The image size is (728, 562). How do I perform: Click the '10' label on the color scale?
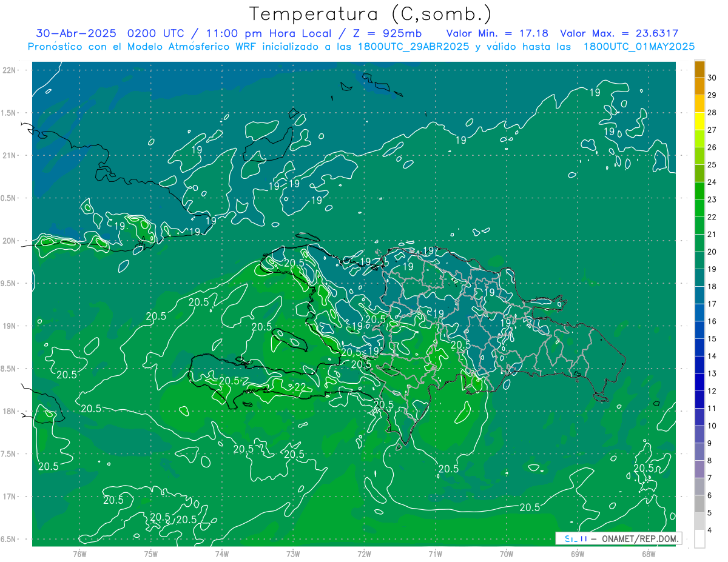(712, 426)
